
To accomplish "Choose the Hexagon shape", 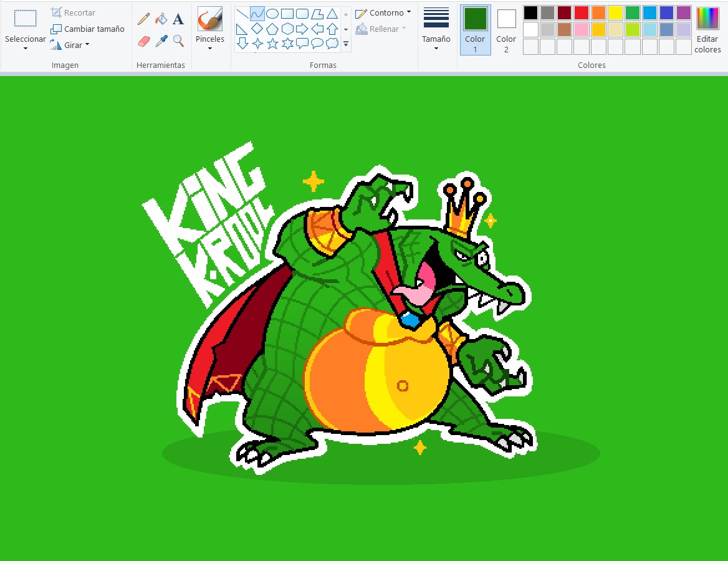I will tap(287, 29).
